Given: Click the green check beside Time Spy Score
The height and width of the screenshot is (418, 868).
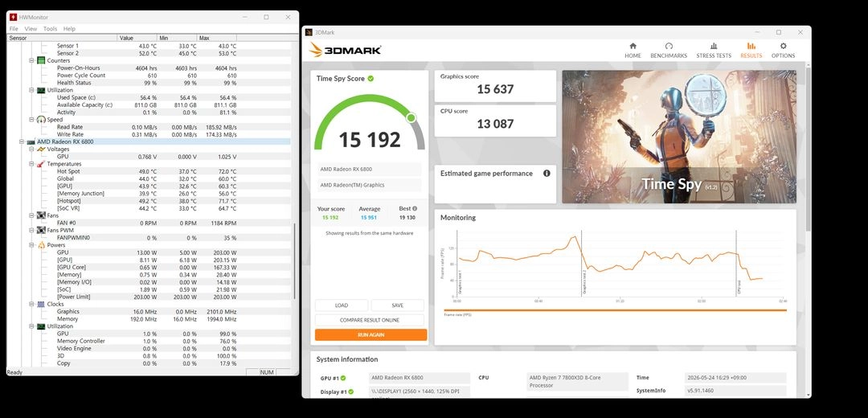Looking at the screenshot, I should pos(371,79).
